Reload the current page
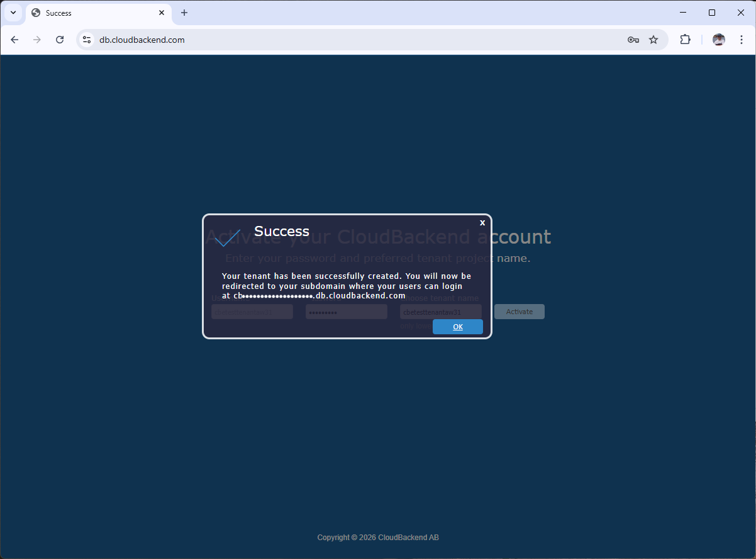This screenshot has height=559, width=756. point(60,40)
